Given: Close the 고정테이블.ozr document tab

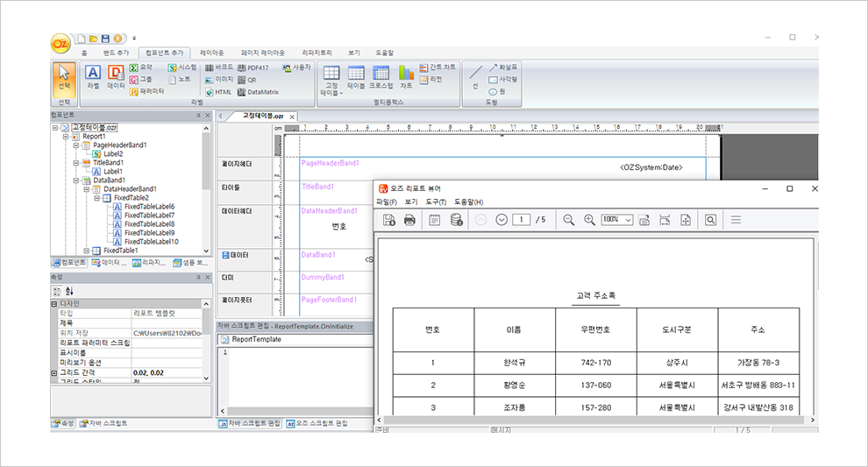Looking at the screenshot, I should click(292, 117).
